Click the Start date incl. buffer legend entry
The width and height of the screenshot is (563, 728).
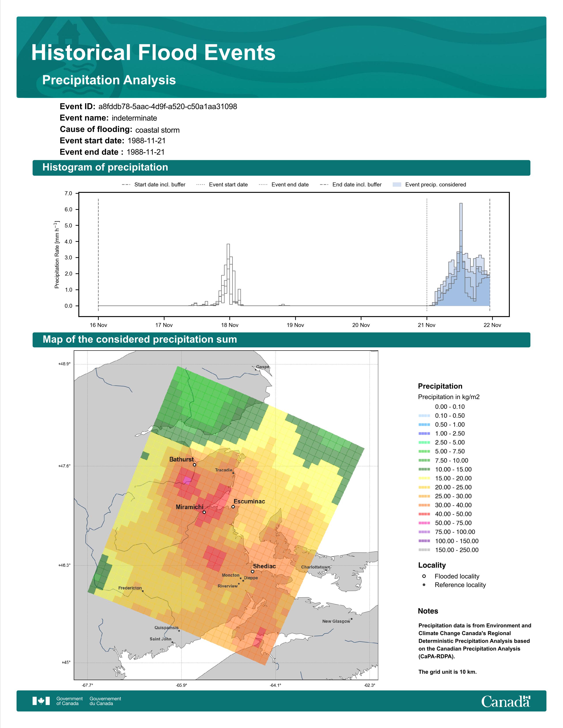153,185
